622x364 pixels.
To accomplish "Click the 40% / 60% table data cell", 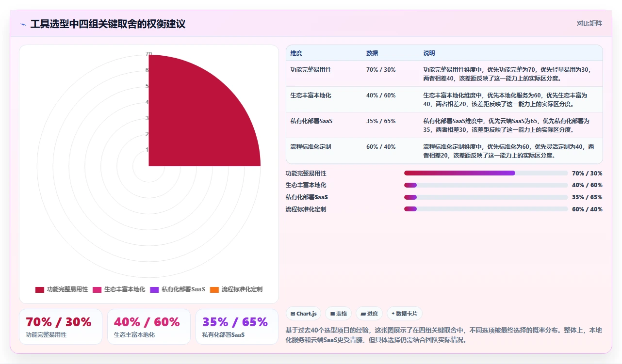I will pyautogui.click(x=391, y=99).
